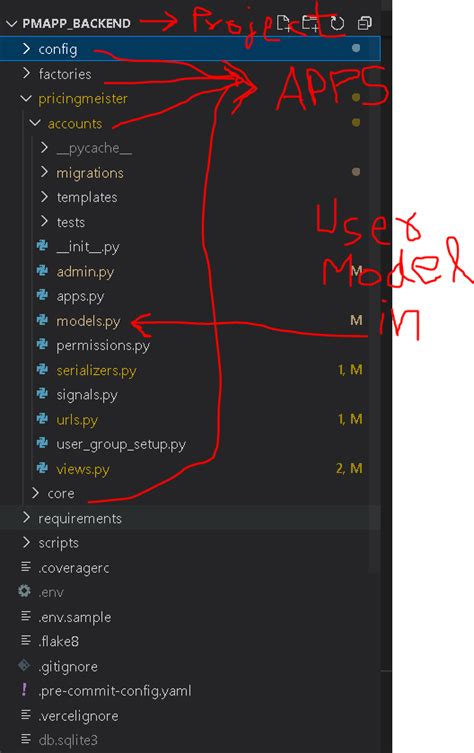This screenshot has width=474, height=753.
Task: Click the gear icon next to .env
Action: coord(24,591)
